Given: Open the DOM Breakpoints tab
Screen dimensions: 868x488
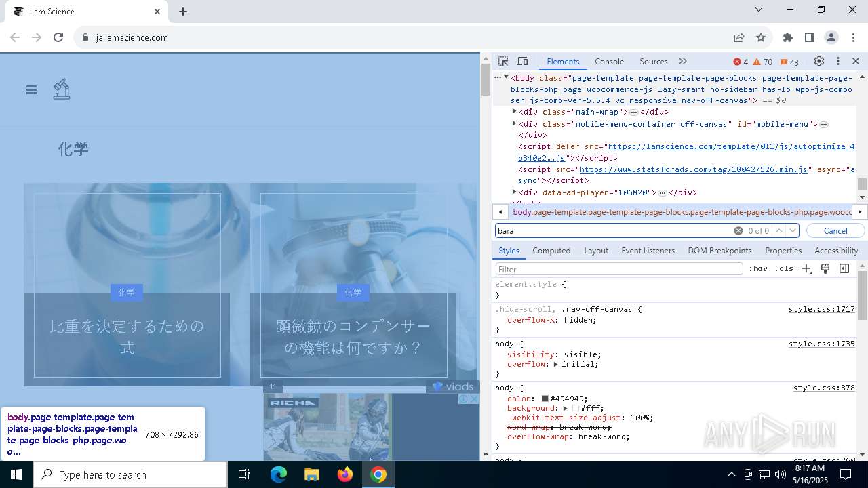Looking at the screenshot, I should [719, 251].
